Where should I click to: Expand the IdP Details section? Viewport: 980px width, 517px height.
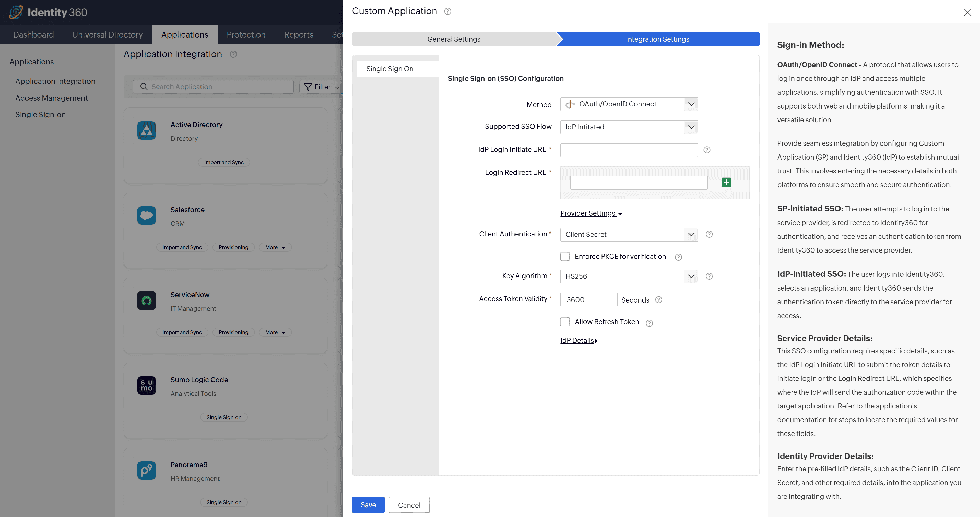pyautogui.click(x=579, y=341)
